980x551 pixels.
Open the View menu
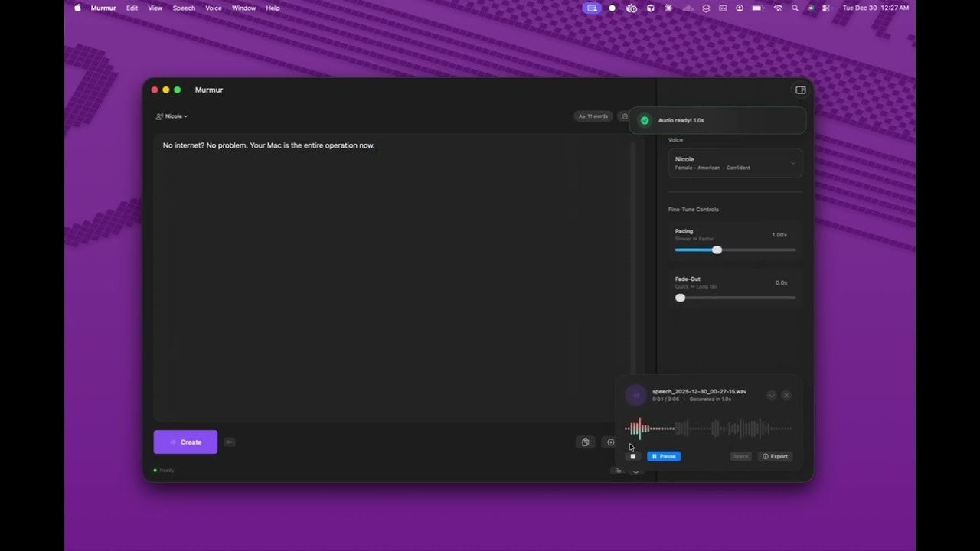pos(155,8)
